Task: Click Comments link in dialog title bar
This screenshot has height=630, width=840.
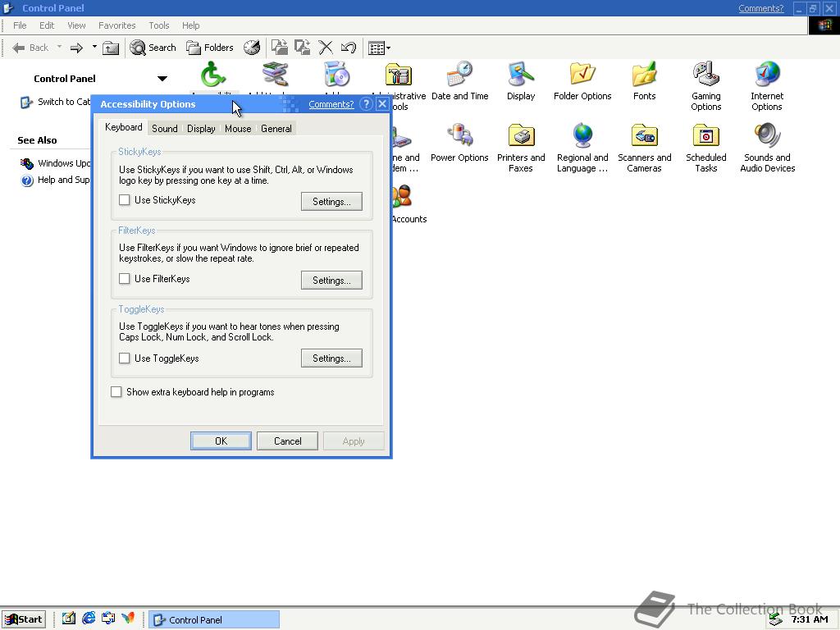Action: pyautogui.click(x=331, y=104)
